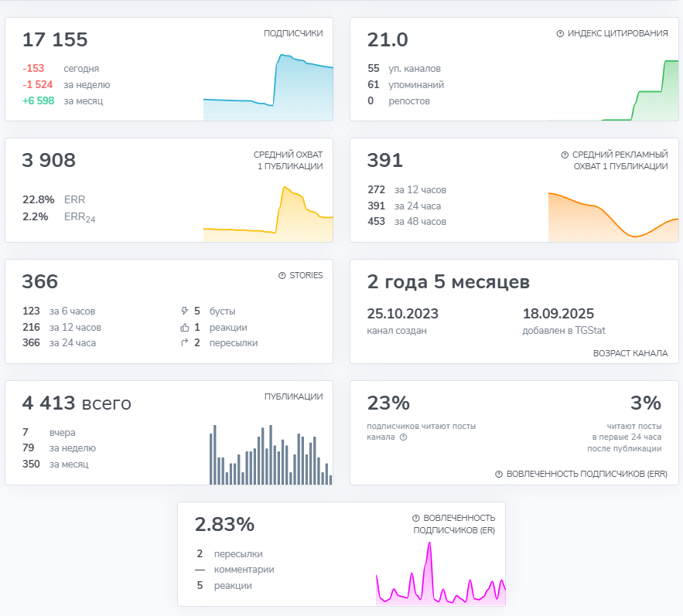Click help icon by ВОВЛЕЧЕННОСТЬ ПОДПИСЧИКОВ (ERR)
This screenshot has height=616, width=683.
click(499, 474)
